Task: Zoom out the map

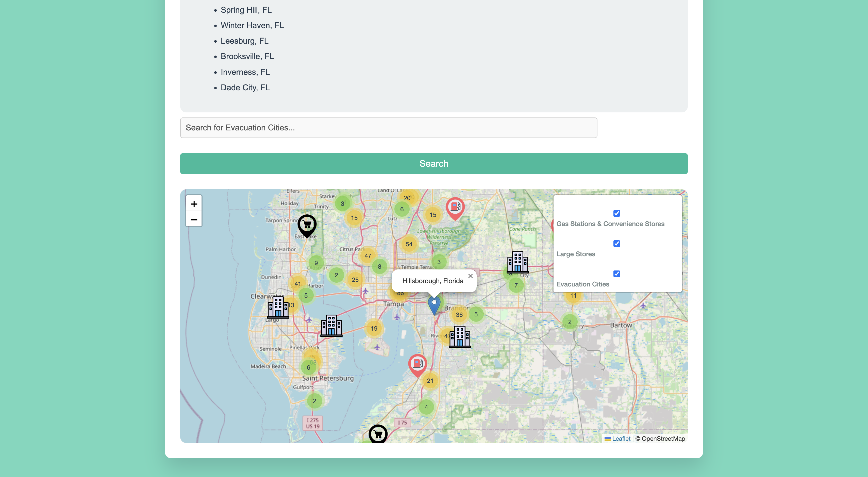Action: (x=194, y=220)
